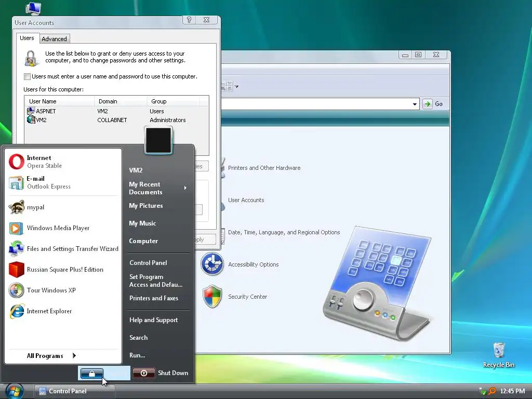Open Set Program Access and Defaults
This screenshot has height=399, width=532.
tap(156, 281)
